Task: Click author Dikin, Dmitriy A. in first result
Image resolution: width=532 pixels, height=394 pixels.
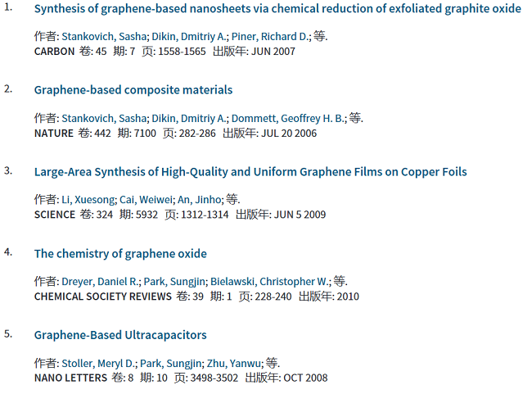Action: 188,36
